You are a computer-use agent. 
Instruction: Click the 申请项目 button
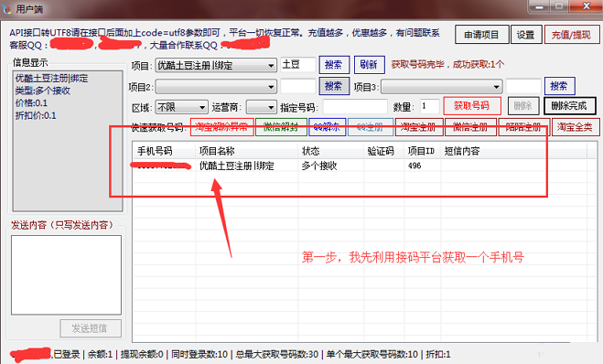[482, 35]
